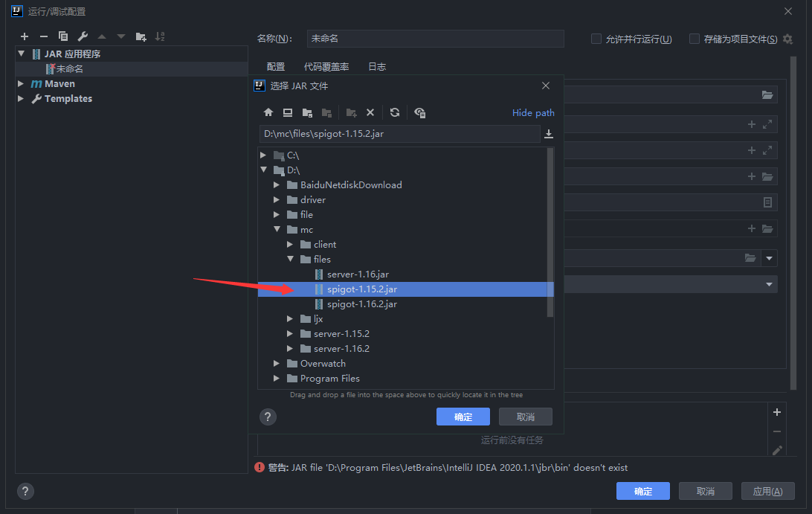Screen dimensions: 812x514
Task: Confirm JAR selection with 确定 in chooser
Action: [x=463, y=417]
